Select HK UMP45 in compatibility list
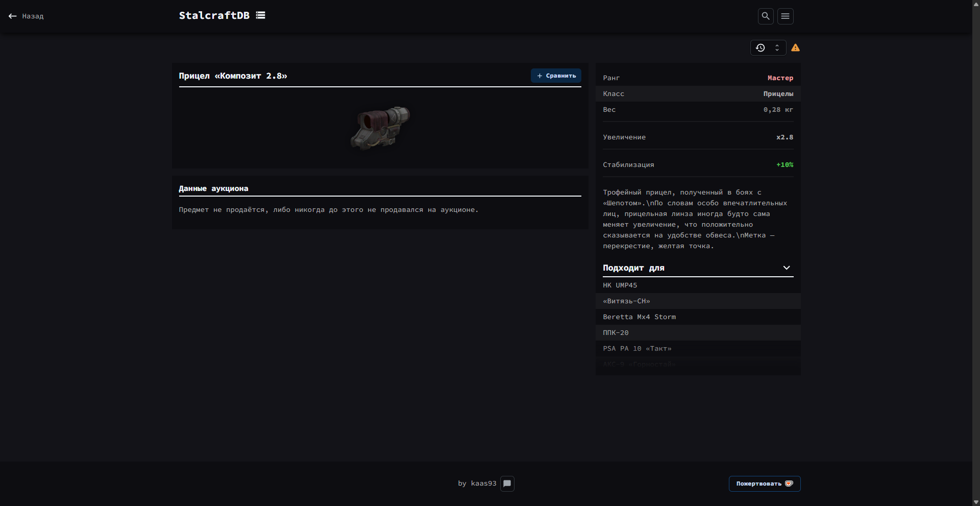The image size is (980, 506). (620, 285)
